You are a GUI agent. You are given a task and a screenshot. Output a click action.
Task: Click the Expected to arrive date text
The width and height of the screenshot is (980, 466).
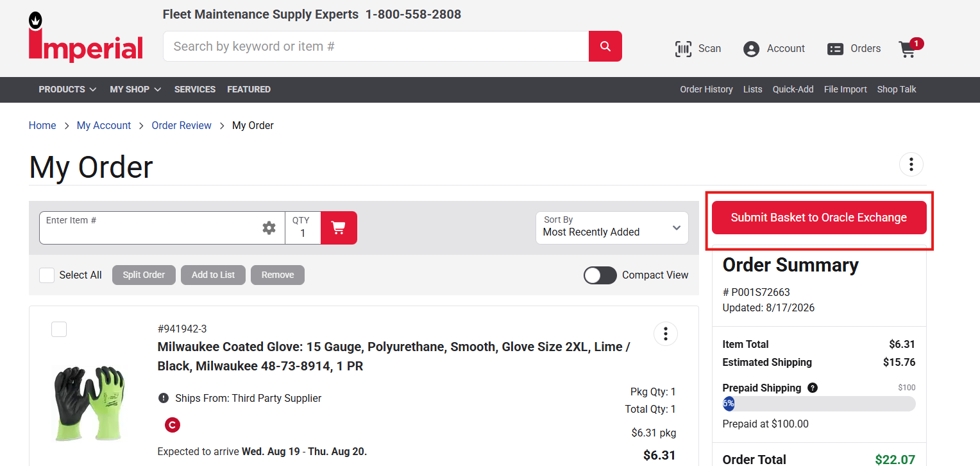pos(262,451)
